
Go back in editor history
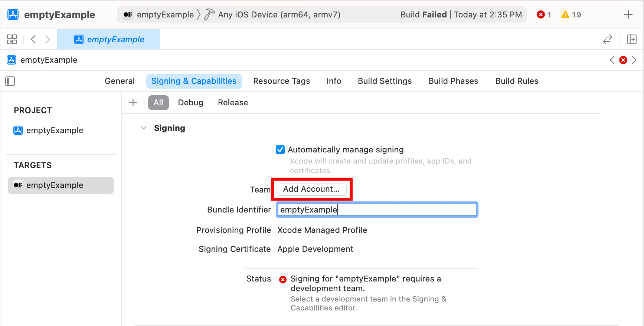pyautogui.click(x=33, y=39)
